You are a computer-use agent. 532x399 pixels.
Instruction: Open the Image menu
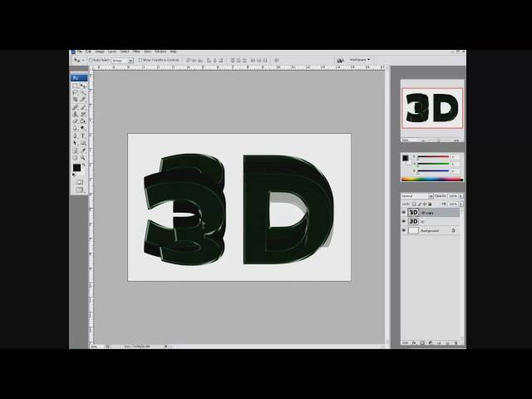point(100,52)
